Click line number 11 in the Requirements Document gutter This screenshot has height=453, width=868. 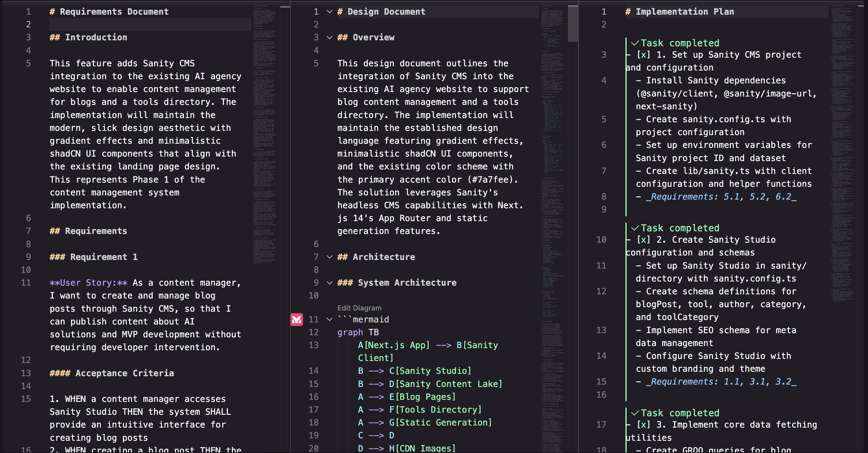26,283
